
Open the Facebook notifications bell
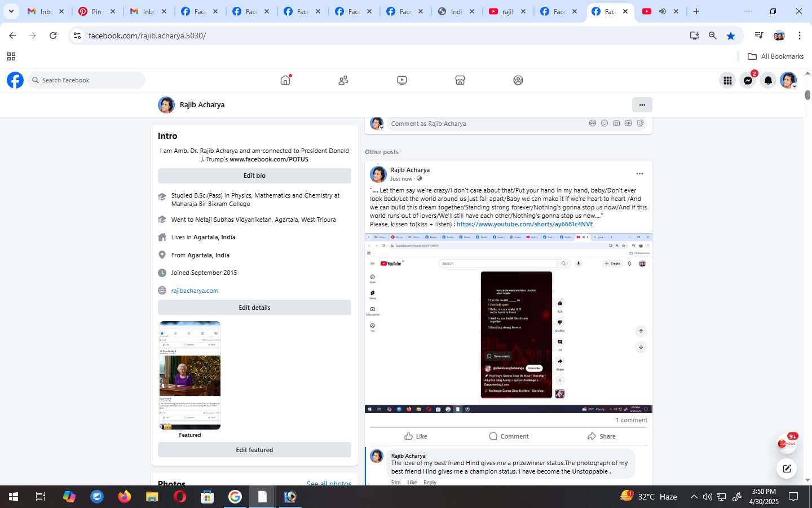[x=768, y=80]
